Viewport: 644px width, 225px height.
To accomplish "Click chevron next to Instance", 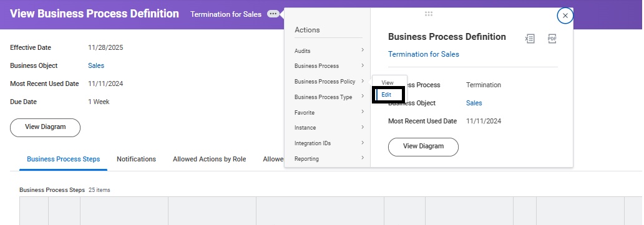I will pyautogui.click(x=363, y=127).
